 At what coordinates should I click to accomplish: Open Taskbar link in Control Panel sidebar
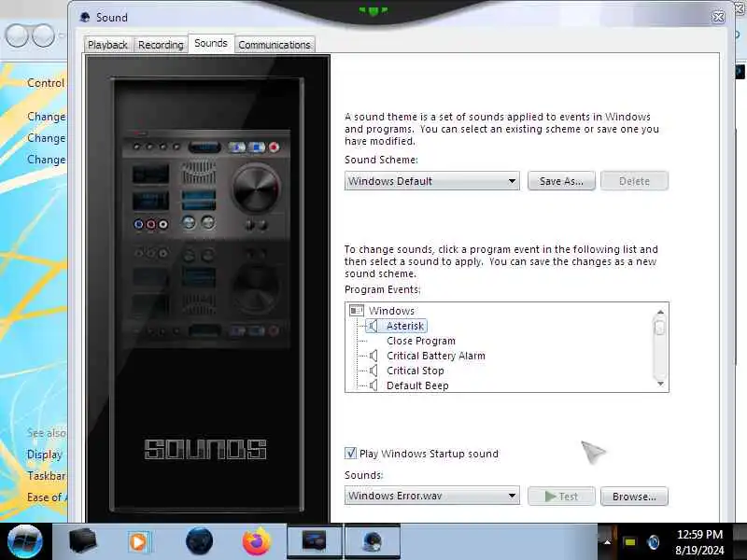[x=46, y=476]
